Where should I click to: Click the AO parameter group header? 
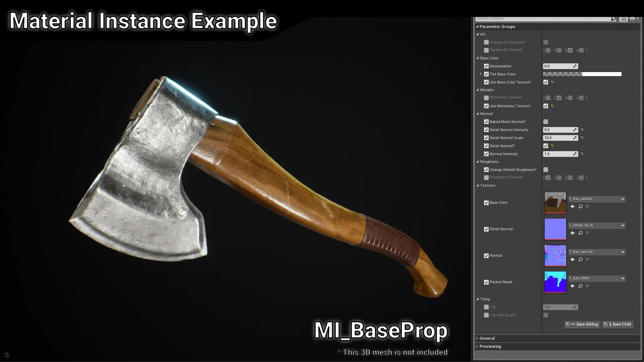pos(483,34)
